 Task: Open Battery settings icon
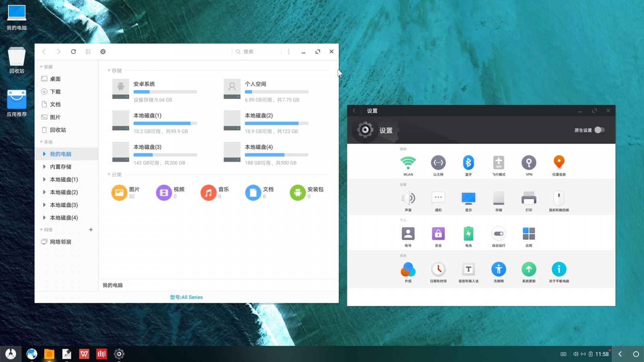pos(468,234)
